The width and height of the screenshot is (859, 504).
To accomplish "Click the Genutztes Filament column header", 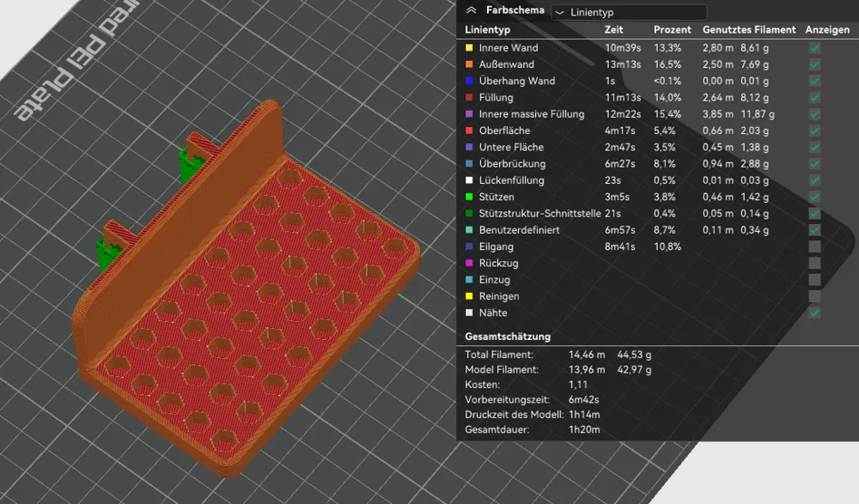I will click(x=749, y=29).
